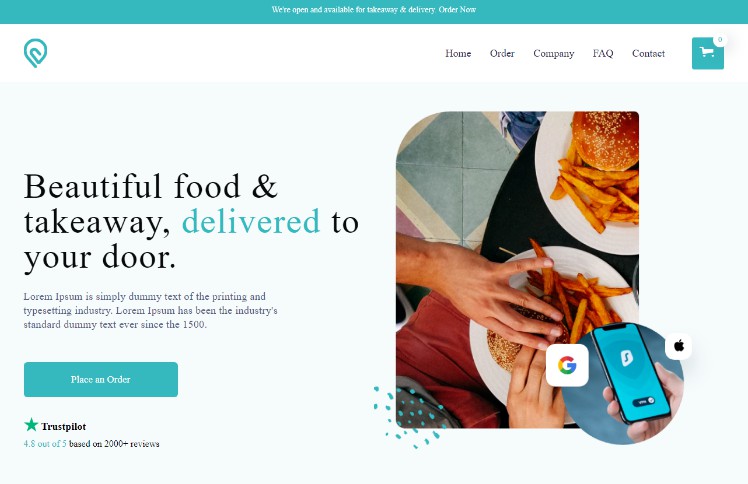The height and width of the screenshot is (484, 748).
Task: Click Order Now in the top banner
Action: pyautogui.click(x=457, y=9)
